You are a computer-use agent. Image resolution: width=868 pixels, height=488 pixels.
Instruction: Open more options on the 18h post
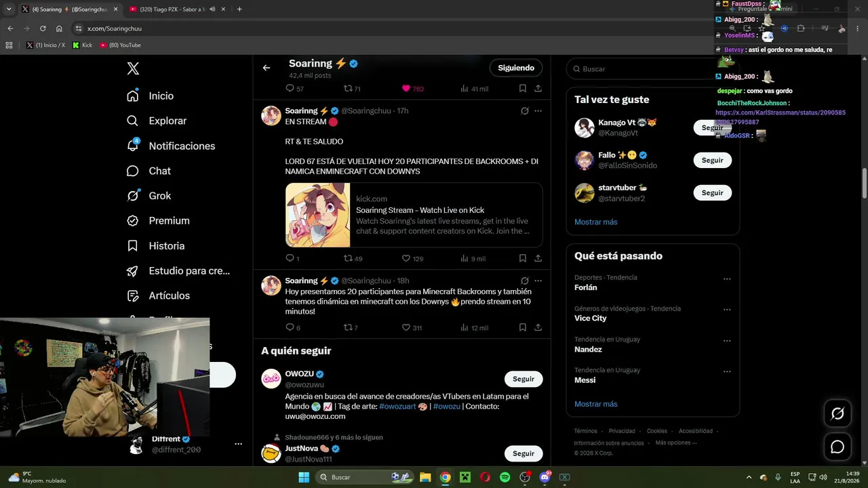click(x=538, y=281)
